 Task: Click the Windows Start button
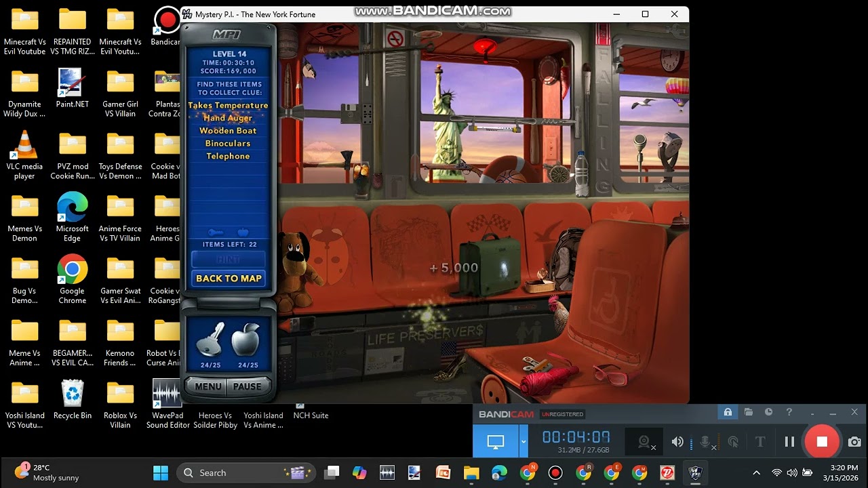pyautogui.click(x=161, y=472)
